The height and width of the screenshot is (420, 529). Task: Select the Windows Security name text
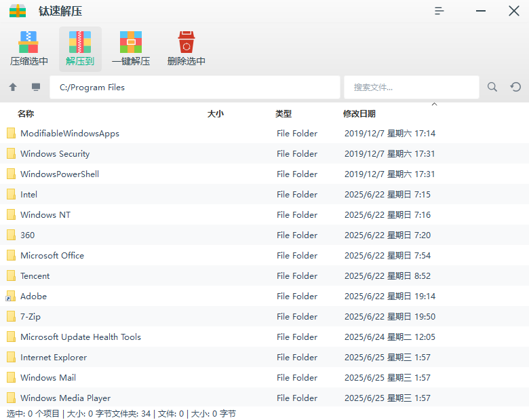click(x=55, y=153)
